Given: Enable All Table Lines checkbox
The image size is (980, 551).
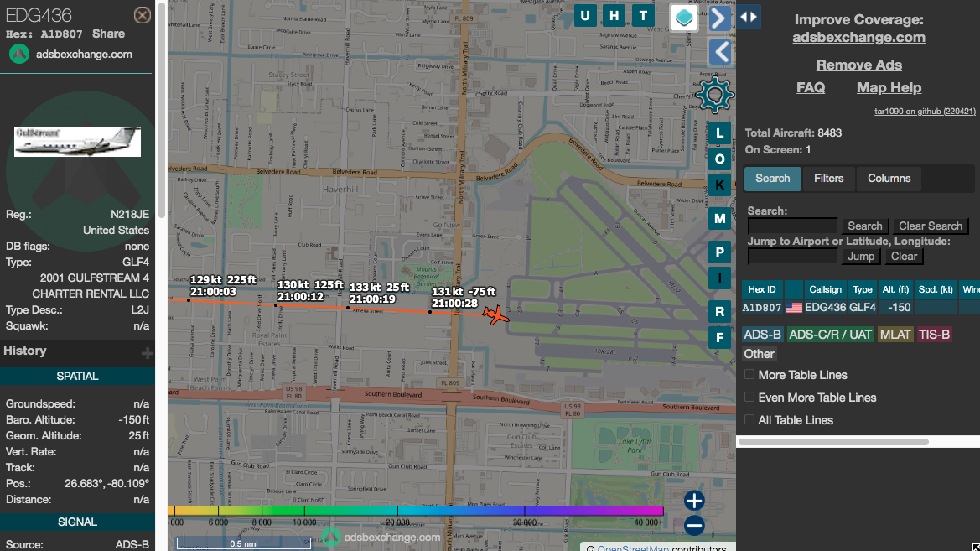Looking at the screenshot, I should (749, 419).
